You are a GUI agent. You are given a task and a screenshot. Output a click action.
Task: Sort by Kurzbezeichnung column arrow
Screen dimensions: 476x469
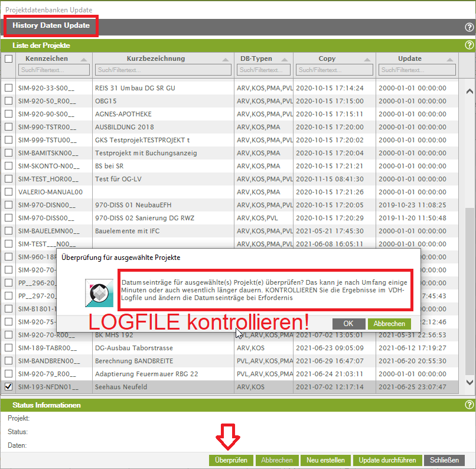coord(227,60)
